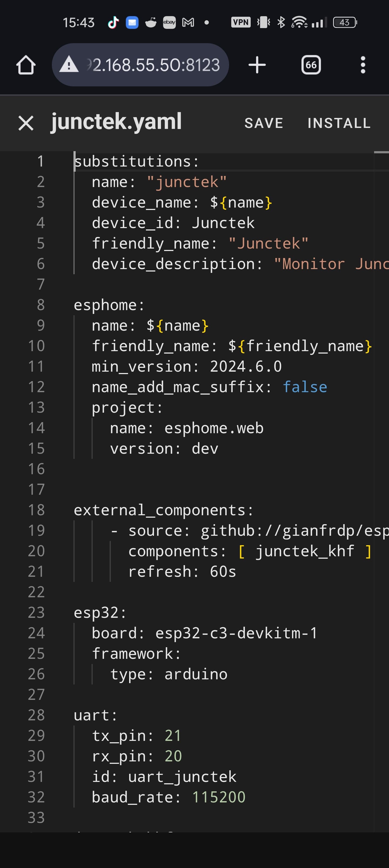This screenshot has width=389, height=868.
Task: Click line number 18 in the gutter
Action: pos(36,510)
